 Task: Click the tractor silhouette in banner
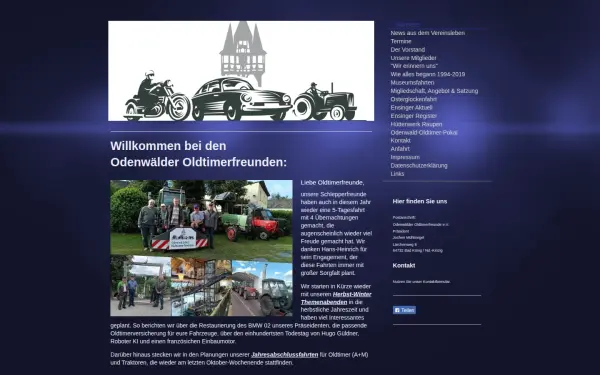tap(325, 102)
